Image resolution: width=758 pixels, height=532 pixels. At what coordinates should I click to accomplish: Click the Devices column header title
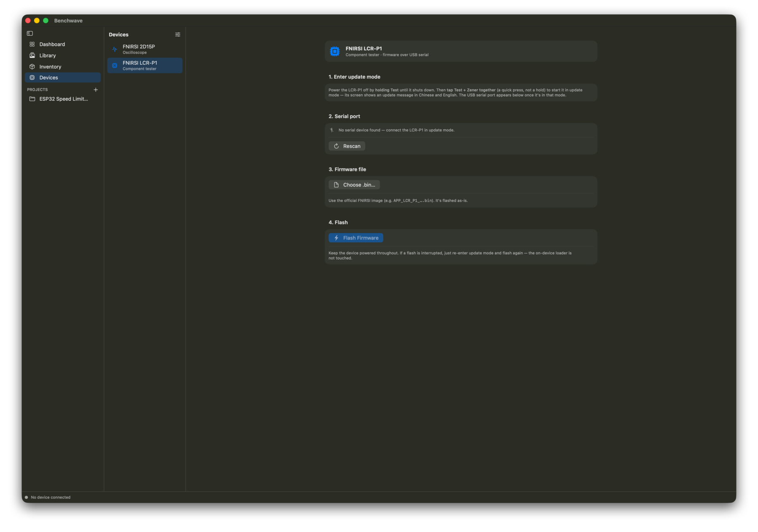[119, 35]
